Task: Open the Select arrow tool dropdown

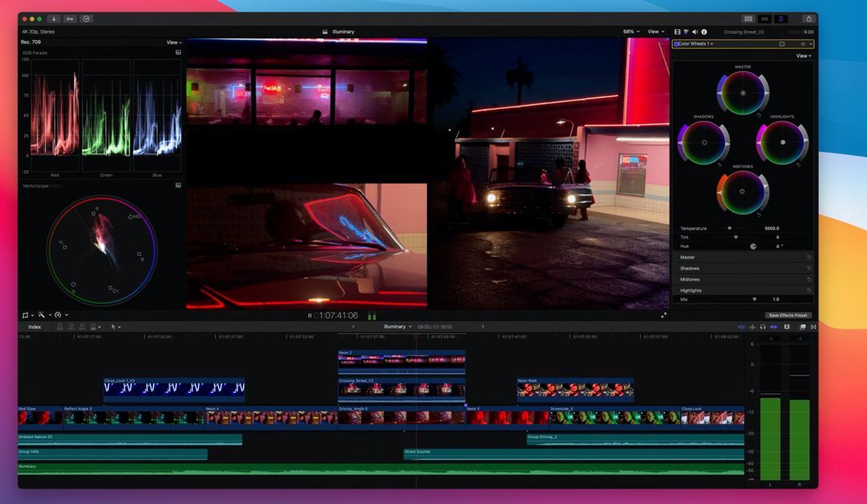Action: pos(116,327)
